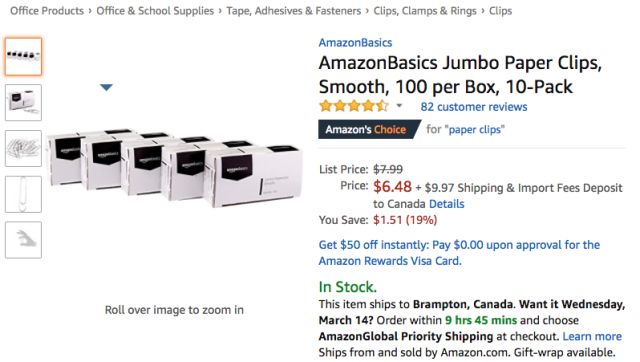This screenshot has height=362, width=640.
Task: Click the main paper clip boxes product image
Action: click(175, 168)
